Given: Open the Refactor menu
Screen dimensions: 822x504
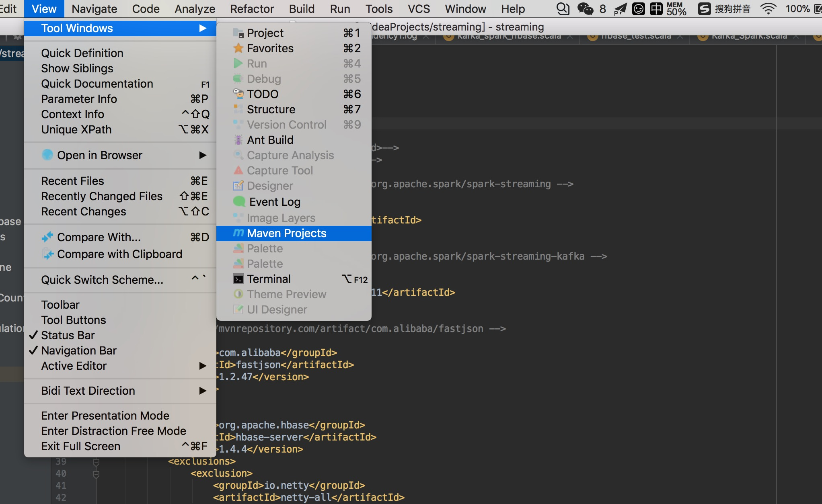Looking at the screenshot, I should click(x=252, y=9).
